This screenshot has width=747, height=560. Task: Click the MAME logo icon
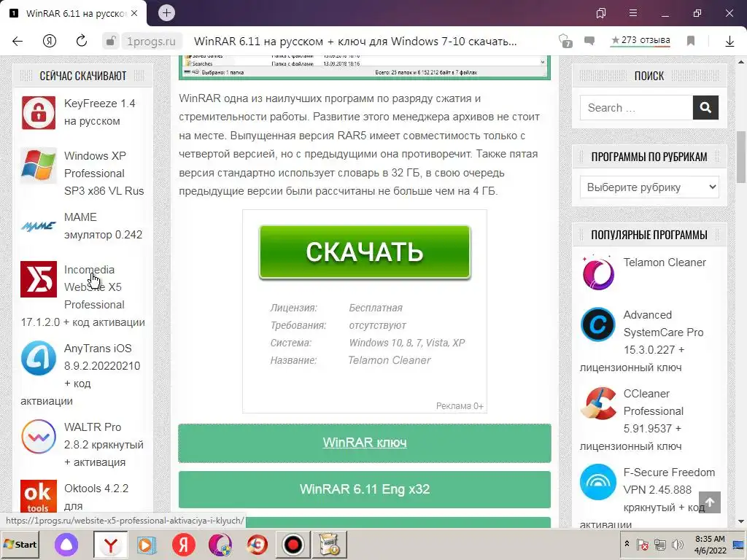tap(39, 226)
